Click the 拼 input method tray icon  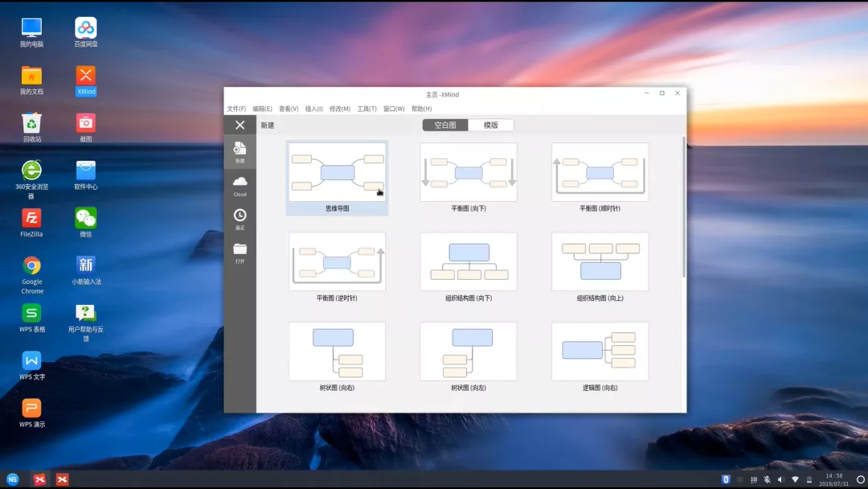(x=753, y=479)
